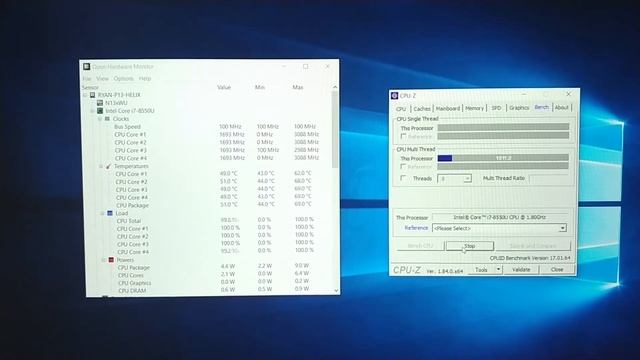Switch to the About tab

[562, 107]
